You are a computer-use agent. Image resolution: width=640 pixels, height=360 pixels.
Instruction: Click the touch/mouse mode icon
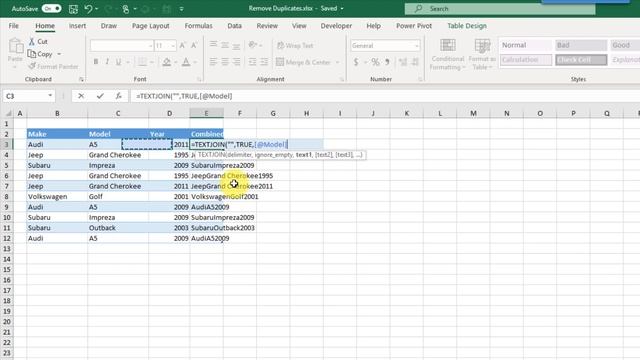(126, 9)
